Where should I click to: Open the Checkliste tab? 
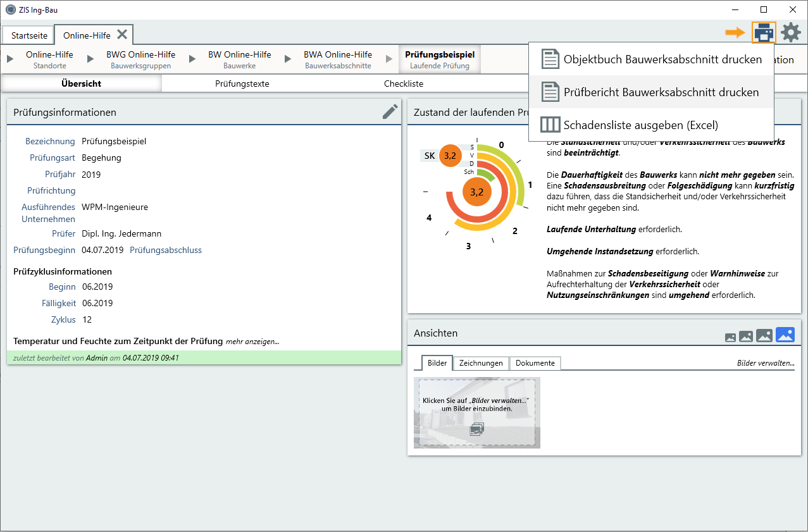pyautogui.click(x=403, y=84)
